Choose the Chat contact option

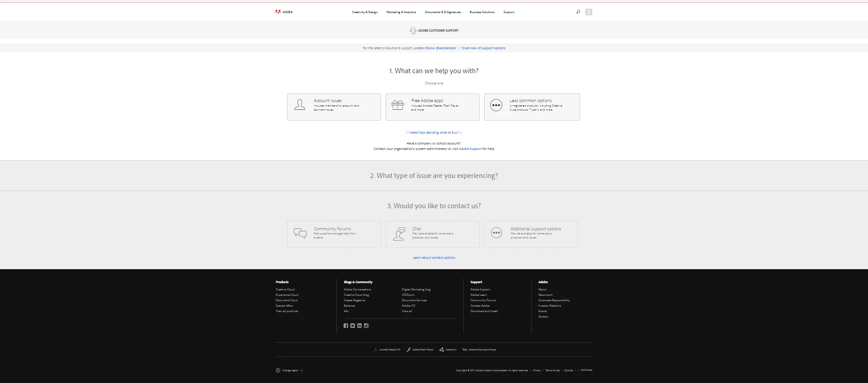tap(433, 234)
